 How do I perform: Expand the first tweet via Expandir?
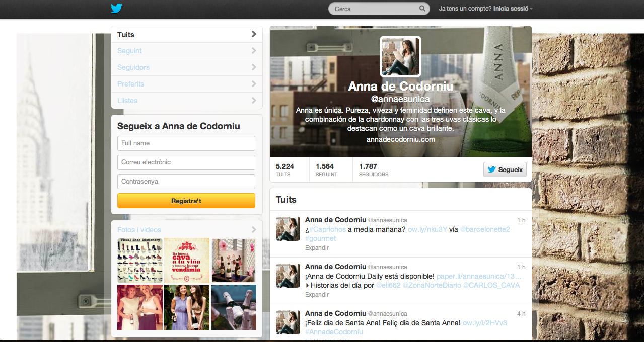pyautogui.click(x=317, y=248)
